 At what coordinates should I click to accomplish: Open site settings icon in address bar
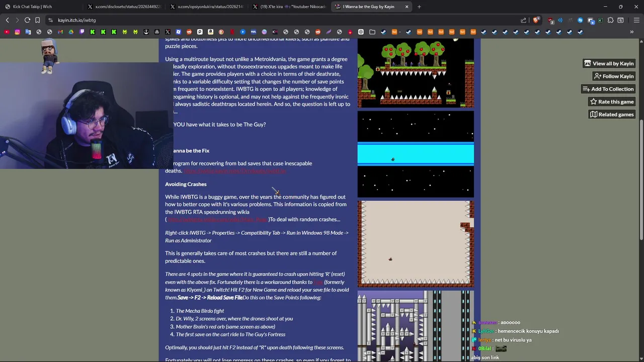pos(50,20)
